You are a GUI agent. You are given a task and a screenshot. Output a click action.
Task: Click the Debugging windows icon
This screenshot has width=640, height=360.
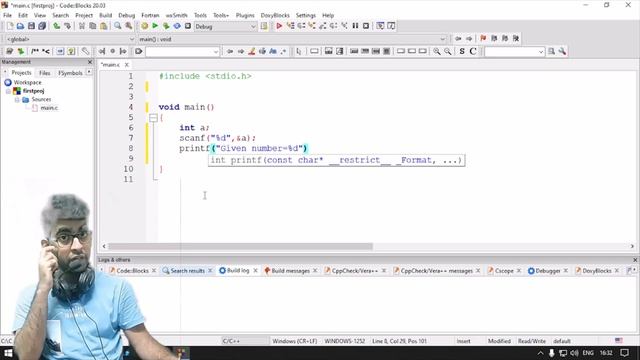coord(380,26)
